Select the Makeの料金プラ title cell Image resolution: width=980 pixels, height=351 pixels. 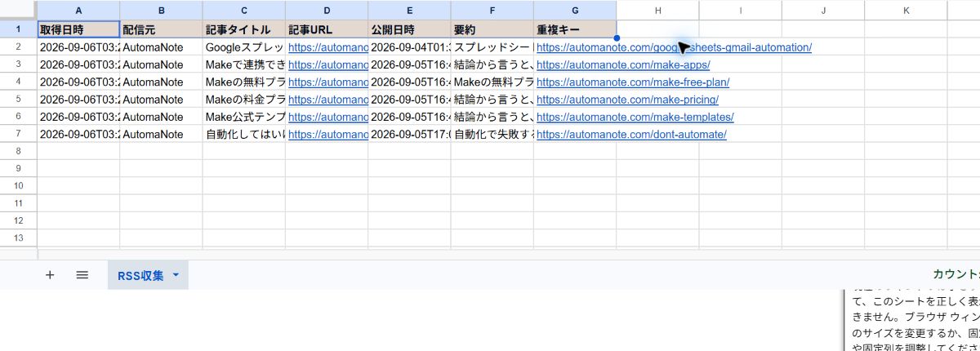244,100
